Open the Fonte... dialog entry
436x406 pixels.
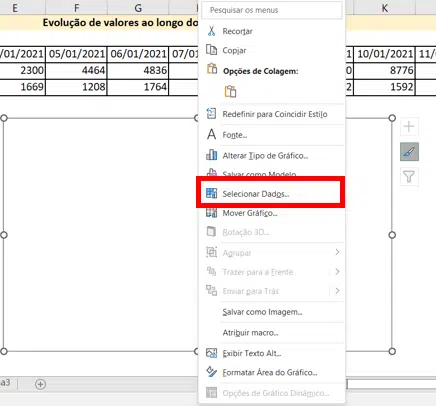[x=271, y=135]
